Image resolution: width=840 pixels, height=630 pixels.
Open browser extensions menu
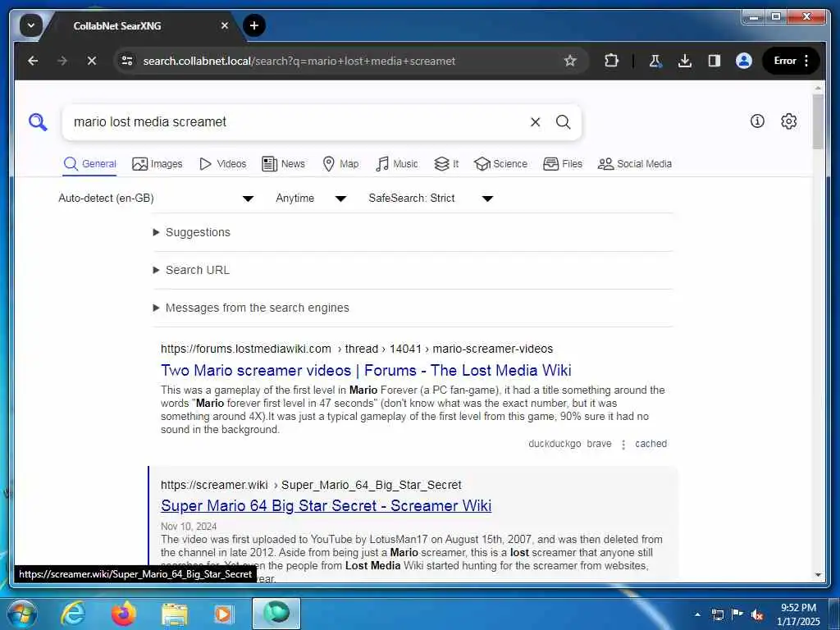[x=611, y=61]
